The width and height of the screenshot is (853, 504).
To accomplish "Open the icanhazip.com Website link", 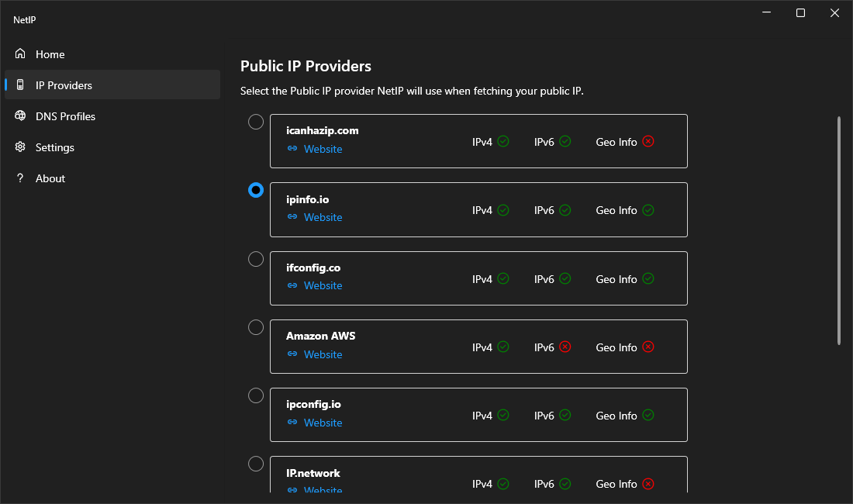I will (x=323, y=149).
